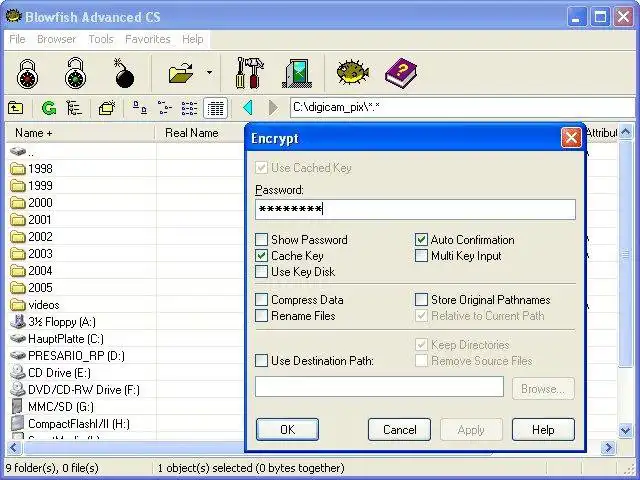Viewport: 640px width, 480px height.
Task: Click the Password input field
Action: click(x=415, y=209)
